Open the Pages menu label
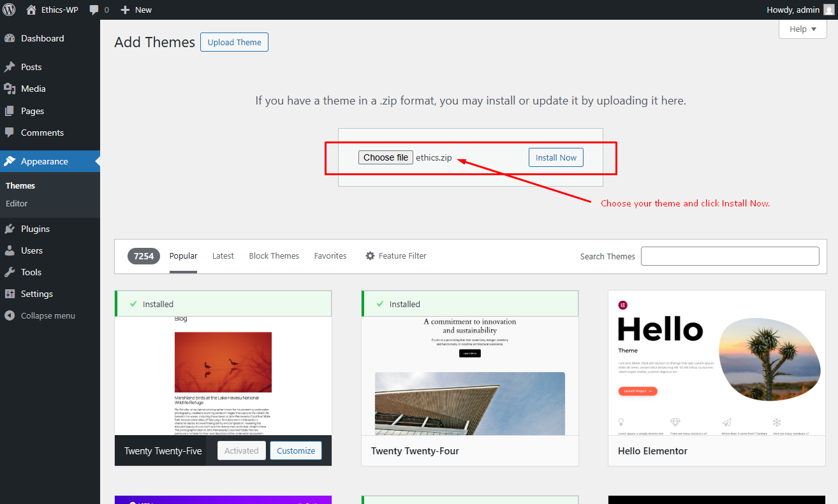This screenshot has height=504, width=838. coord(33,111)
